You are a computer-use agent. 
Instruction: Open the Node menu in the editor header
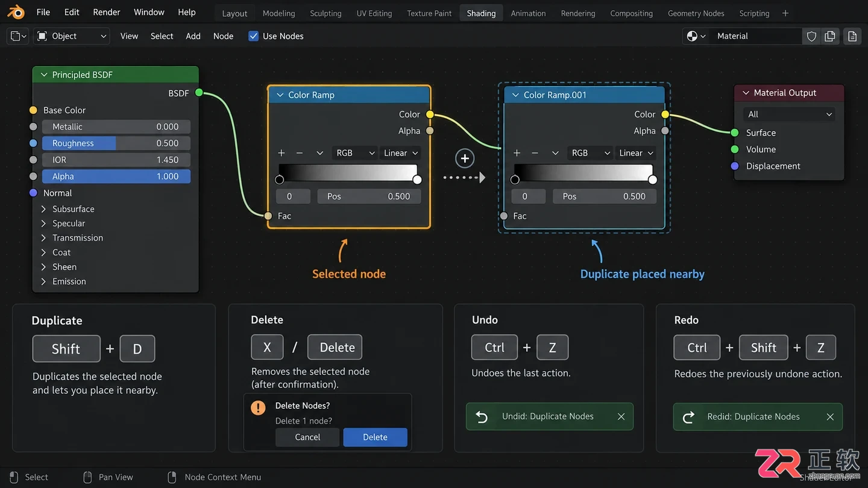pyautogui.click(x=223, y=36)
